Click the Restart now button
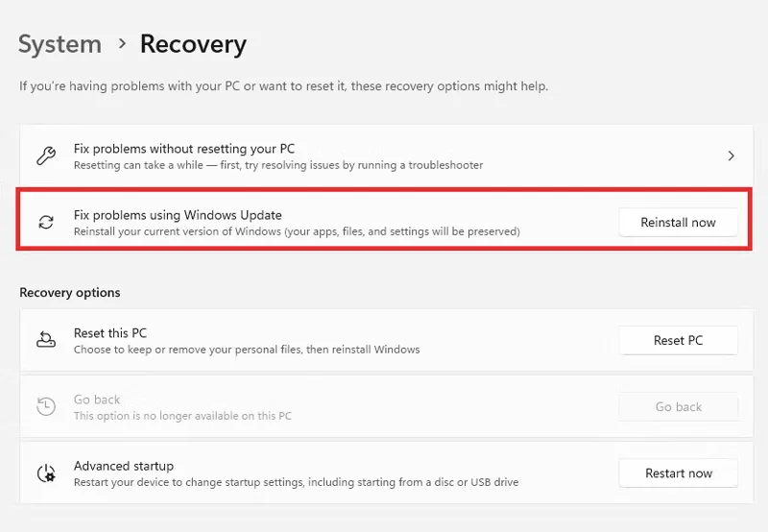The height and width of the screenshot is (532, 768). coord(678,473)
